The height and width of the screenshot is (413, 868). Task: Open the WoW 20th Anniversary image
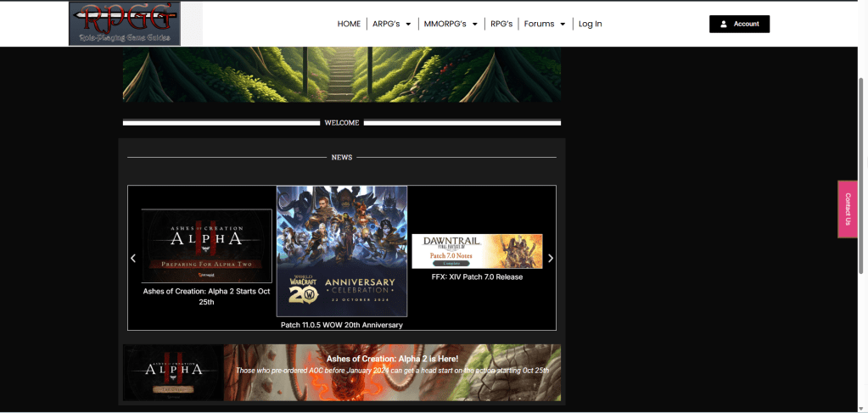coord(341,251)
